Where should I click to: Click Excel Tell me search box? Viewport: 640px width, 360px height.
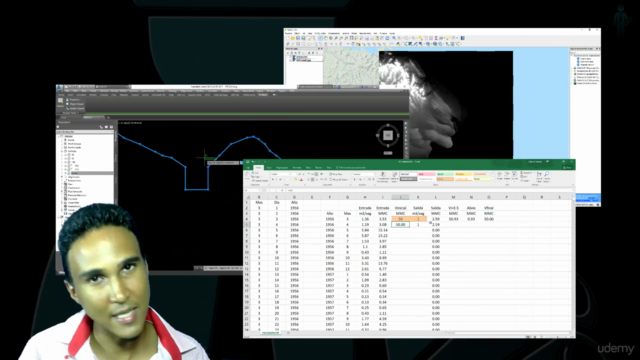[x=351, y=167]
